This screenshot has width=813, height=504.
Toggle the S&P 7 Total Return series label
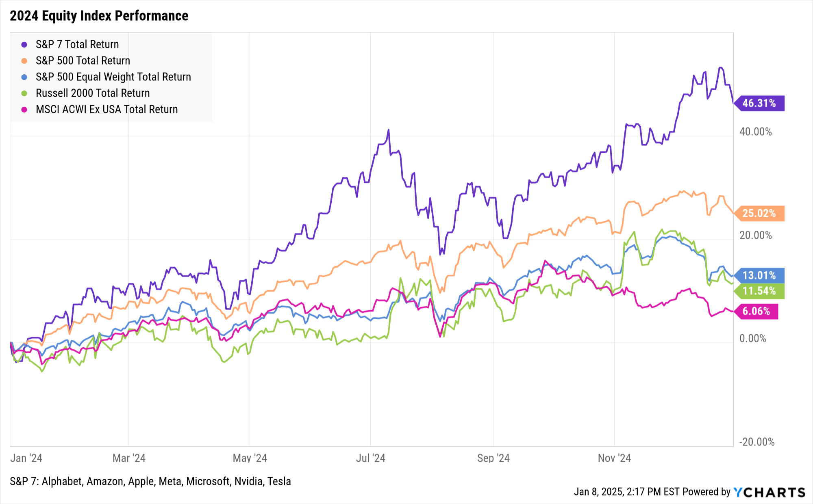point(77,44)
